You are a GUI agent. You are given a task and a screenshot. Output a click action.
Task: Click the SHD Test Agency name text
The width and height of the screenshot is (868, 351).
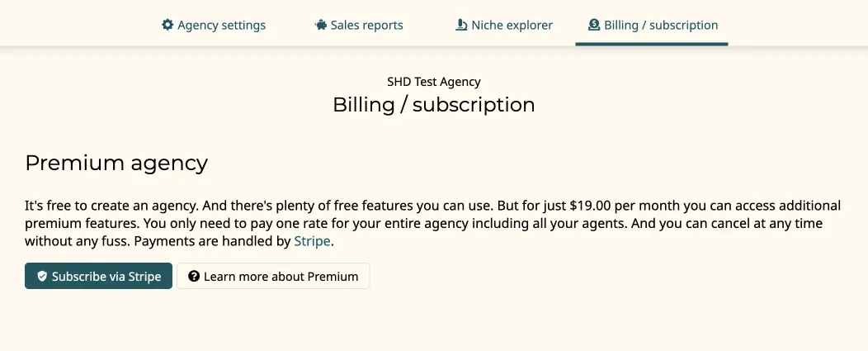coord(434,82)
